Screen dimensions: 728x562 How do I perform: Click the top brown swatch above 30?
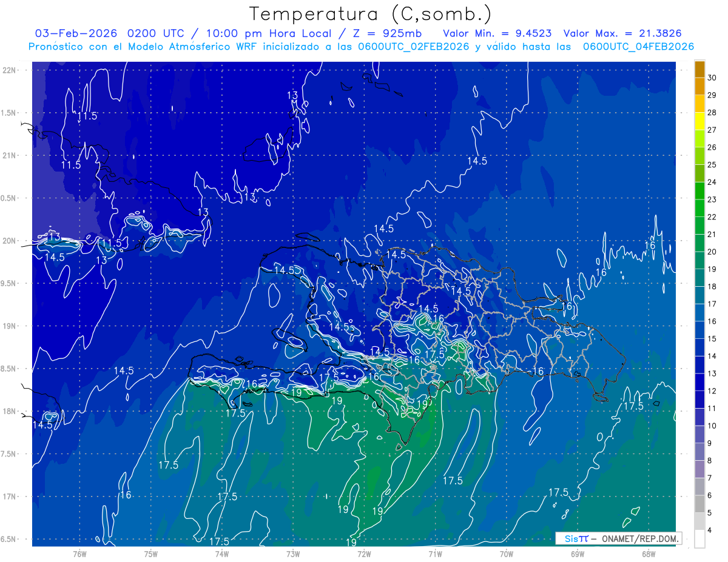coord(699,69)
